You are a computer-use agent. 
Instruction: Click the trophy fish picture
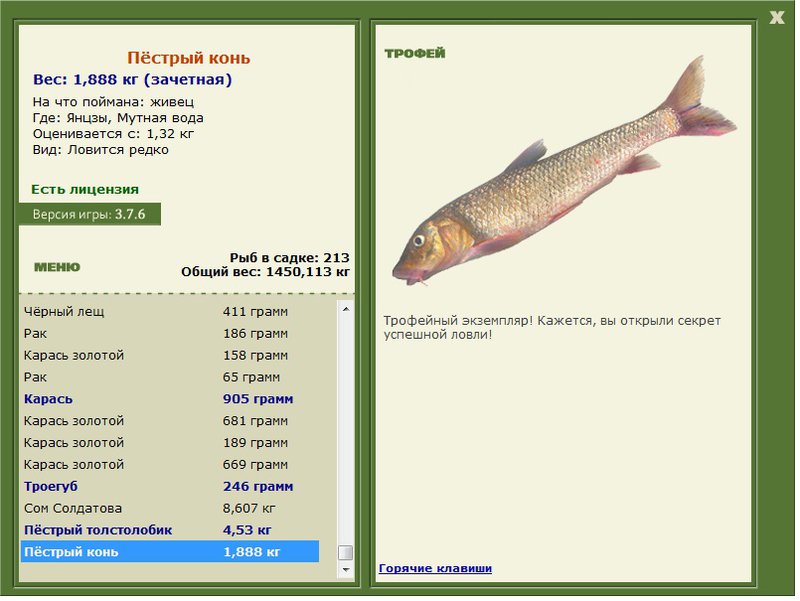[x=564, y=171]
